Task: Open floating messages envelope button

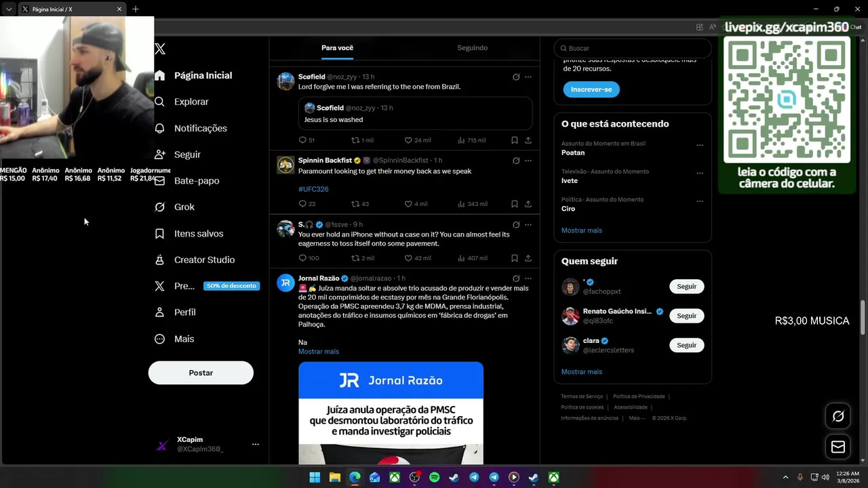Action: [838, 447]
